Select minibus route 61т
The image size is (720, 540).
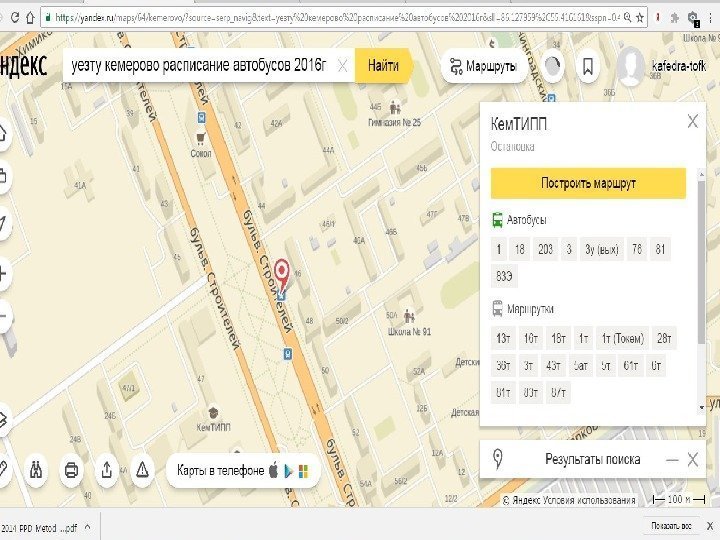coord(630,366)
